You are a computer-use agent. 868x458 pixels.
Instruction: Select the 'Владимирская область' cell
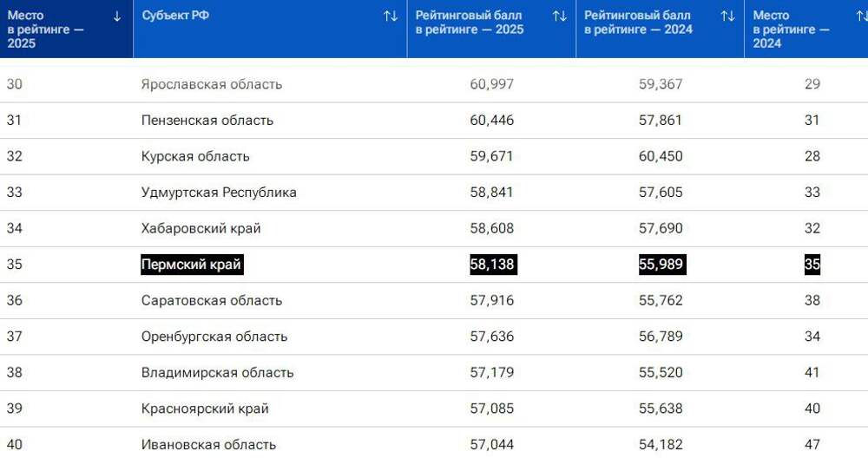tap(217, 372)
